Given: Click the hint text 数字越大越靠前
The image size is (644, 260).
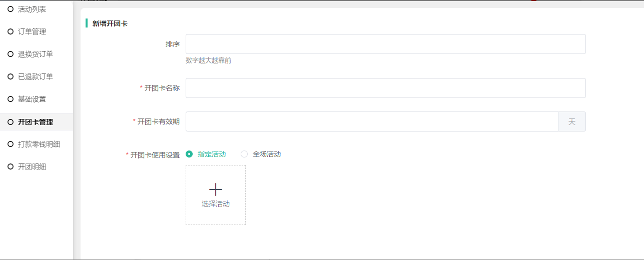Looking at the screenshot, I should 208,60.
